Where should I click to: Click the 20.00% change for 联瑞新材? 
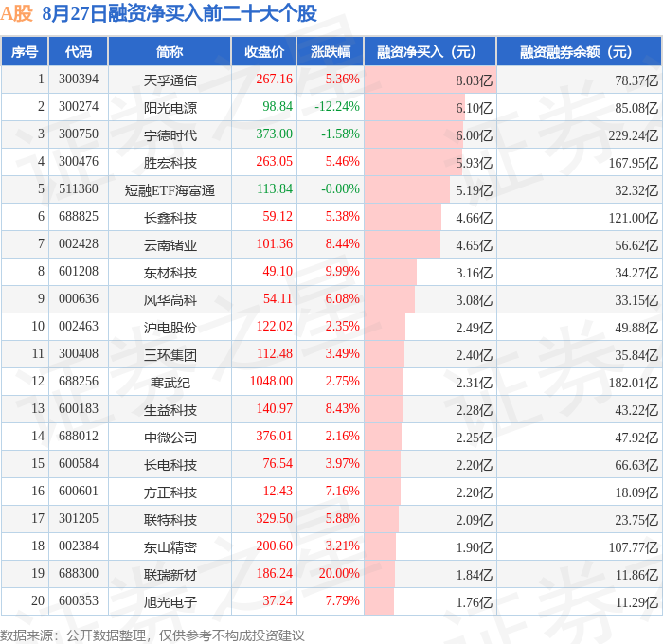339,574
